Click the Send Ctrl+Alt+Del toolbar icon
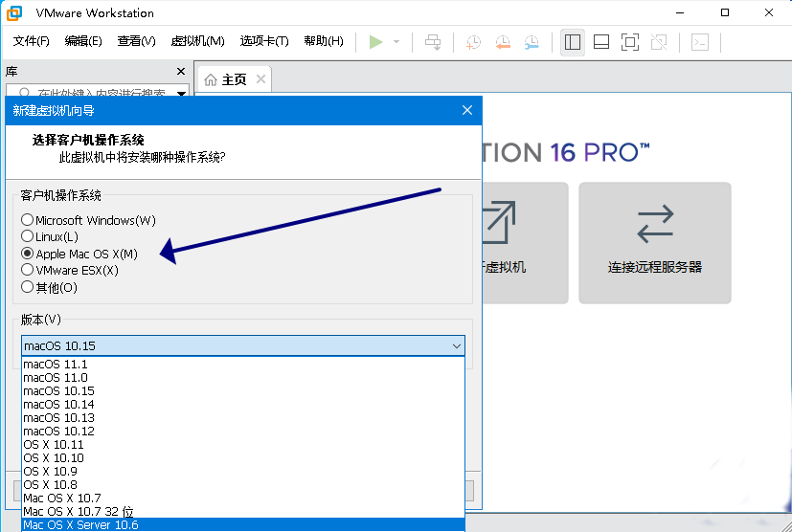 (433, 42)
